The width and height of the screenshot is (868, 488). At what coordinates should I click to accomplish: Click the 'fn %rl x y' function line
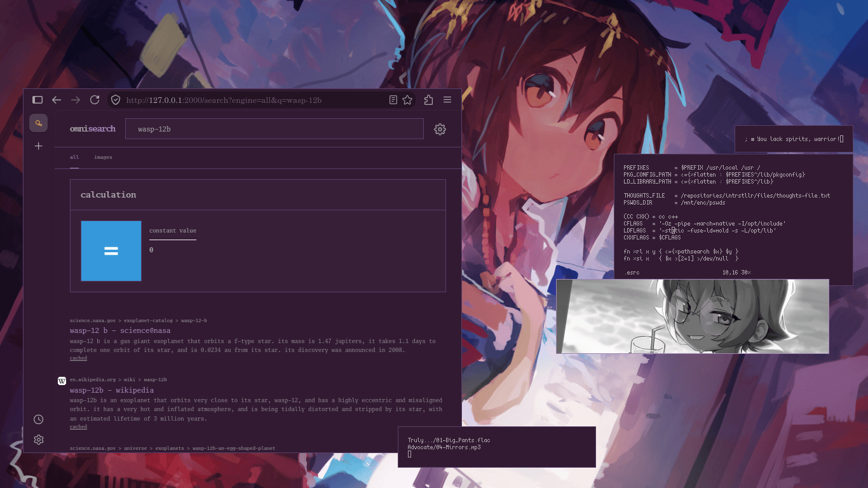pos(681,252)
